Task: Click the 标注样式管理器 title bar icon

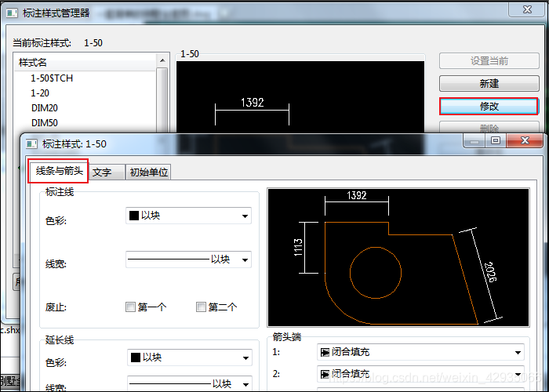Action: coord(12,13)
